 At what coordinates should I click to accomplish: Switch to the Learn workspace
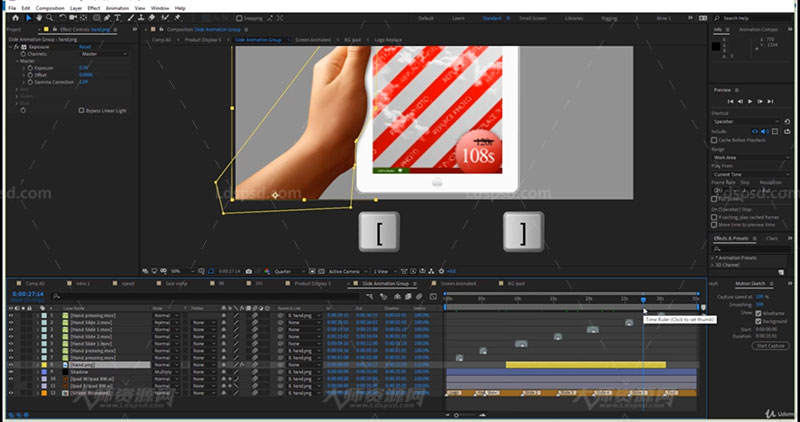pos(458,18)
